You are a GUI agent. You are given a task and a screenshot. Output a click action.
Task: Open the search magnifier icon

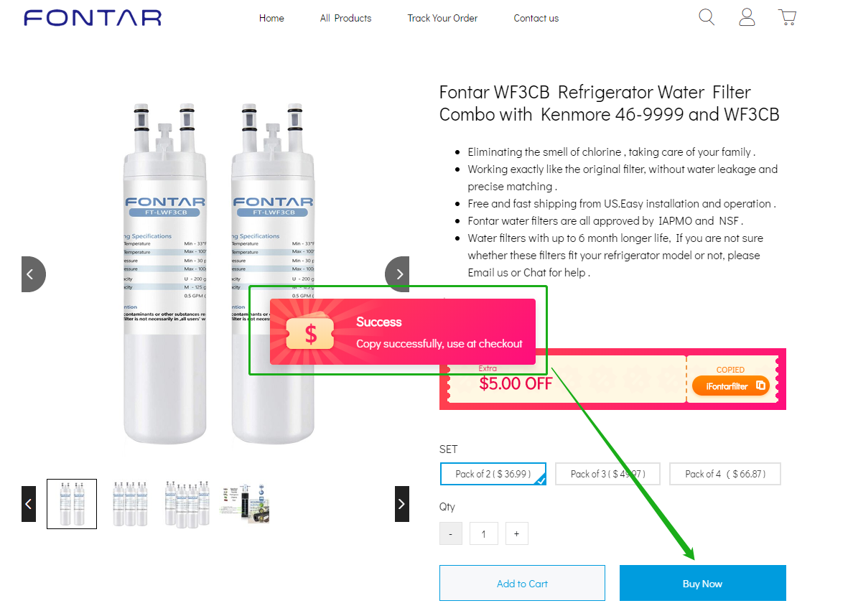(x=707, y=17)
